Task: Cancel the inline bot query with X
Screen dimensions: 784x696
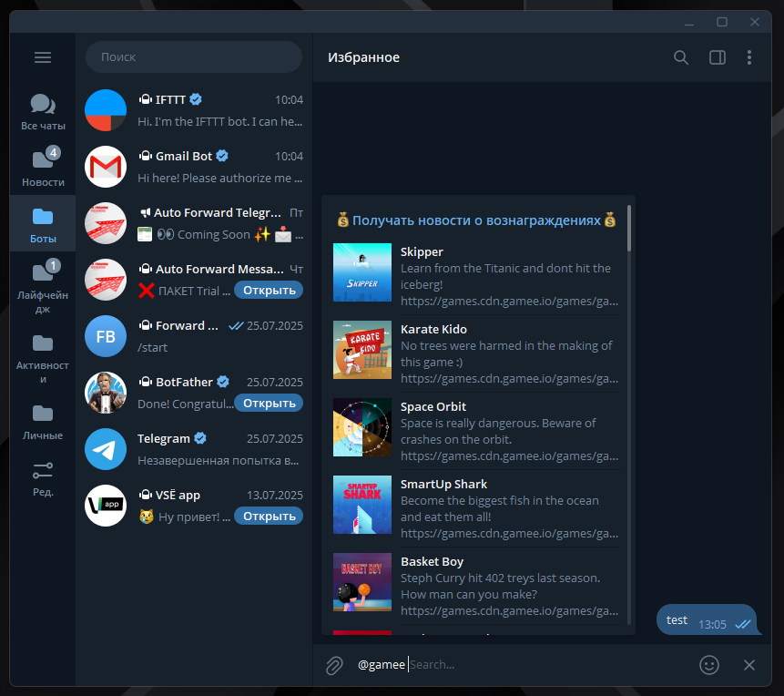Action: 748,665
